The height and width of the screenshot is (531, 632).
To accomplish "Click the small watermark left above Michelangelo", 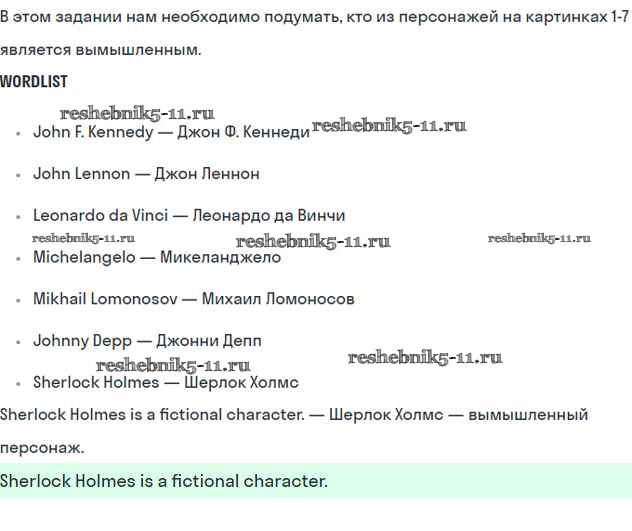I will click(x=83, y=238).
